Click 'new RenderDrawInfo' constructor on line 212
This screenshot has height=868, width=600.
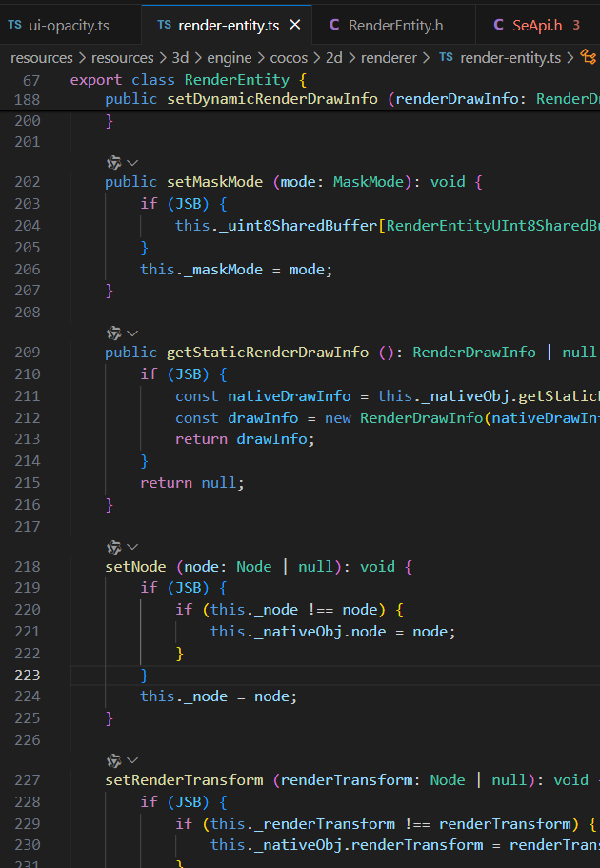point(404,418)
